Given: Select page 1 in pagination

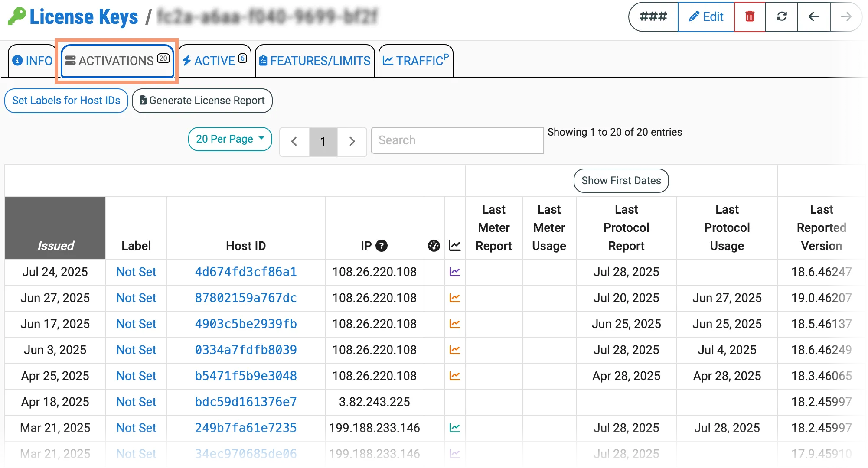Looking at the screenshot, I should point(323,141).
